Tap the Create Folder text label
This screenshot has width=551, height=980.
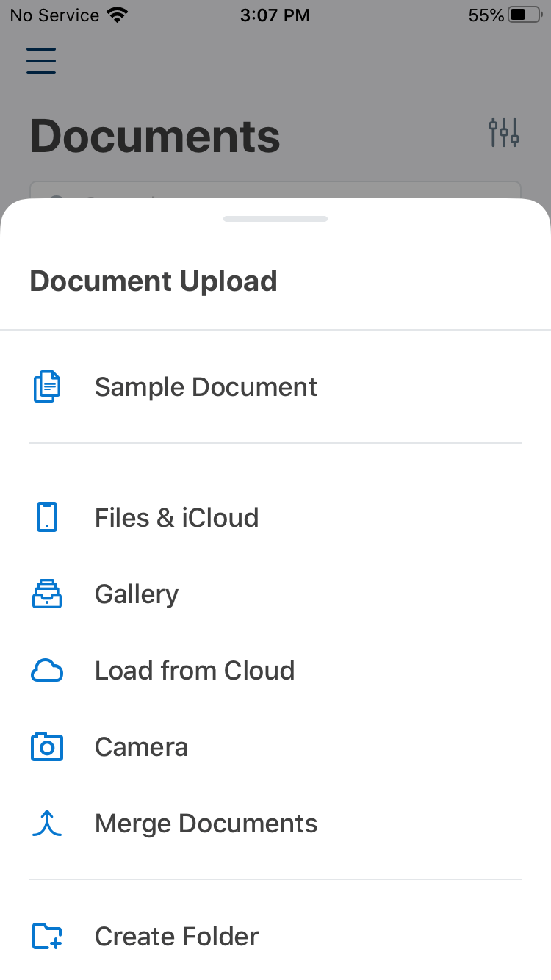coord(176,937)
